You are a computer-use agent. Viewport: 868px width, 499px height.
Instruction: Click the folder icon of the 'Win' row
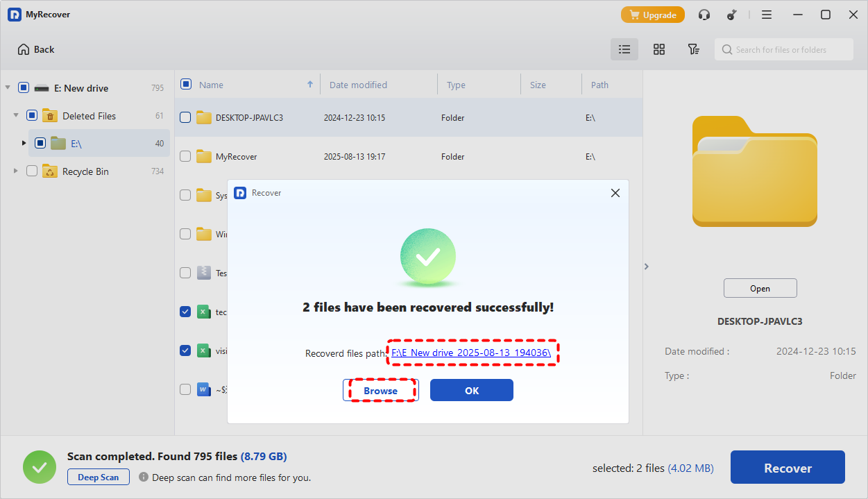pyautogui.click(x=203, y=234)
